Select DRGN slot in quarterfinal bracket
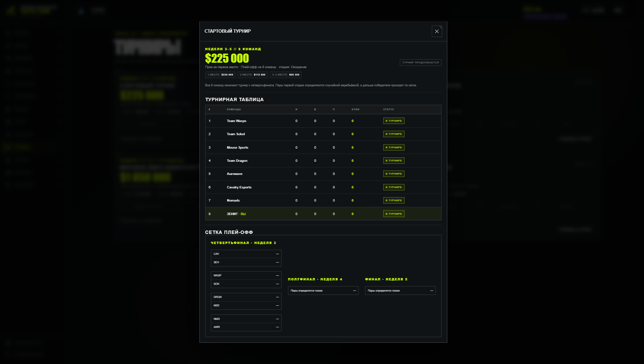Viewport: 644px width, 364px height. [x=246, y=297]
